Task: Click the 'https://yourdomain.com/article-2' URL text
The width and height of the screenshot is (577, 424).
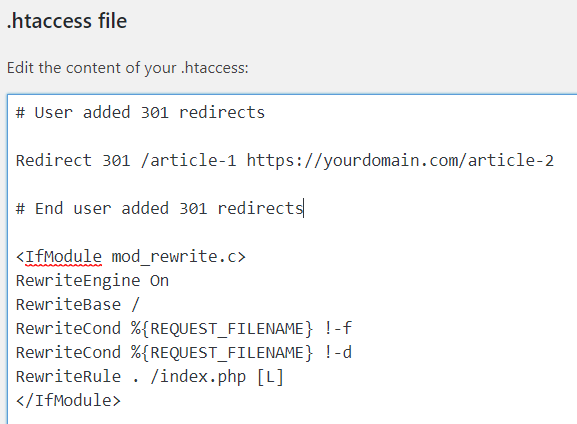Action: pos(400,160)
